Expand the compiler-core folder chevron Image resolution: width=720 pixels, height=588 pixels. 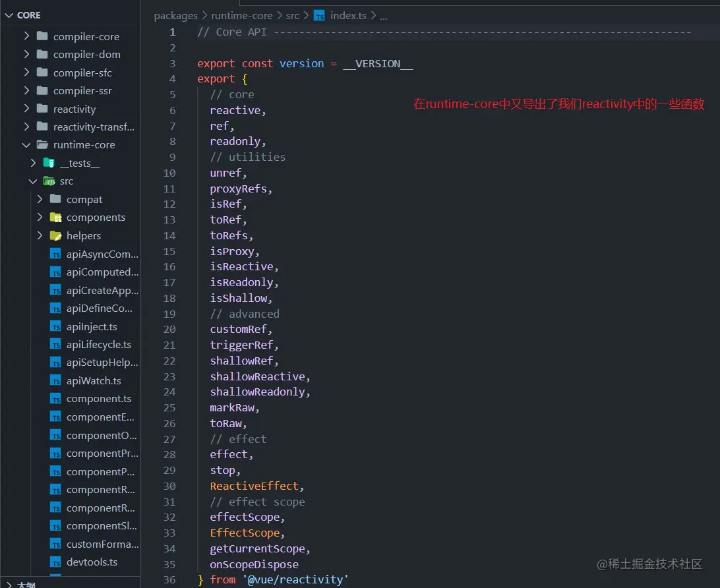coord(26,36)
